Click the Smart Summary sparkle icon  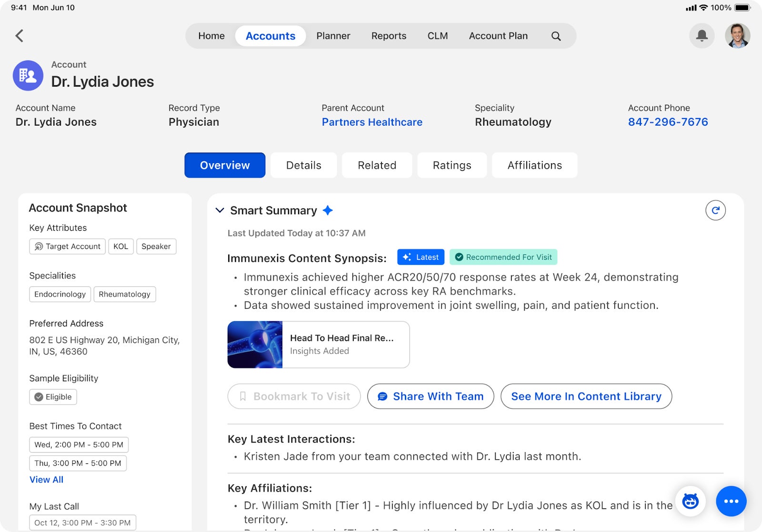[328, 210]
